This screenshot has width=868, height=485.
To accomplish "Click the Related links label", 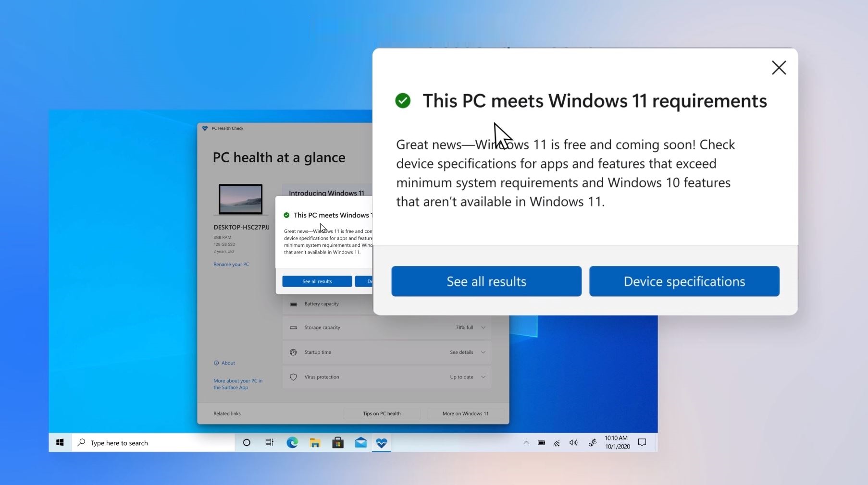I will pos(227,413).
